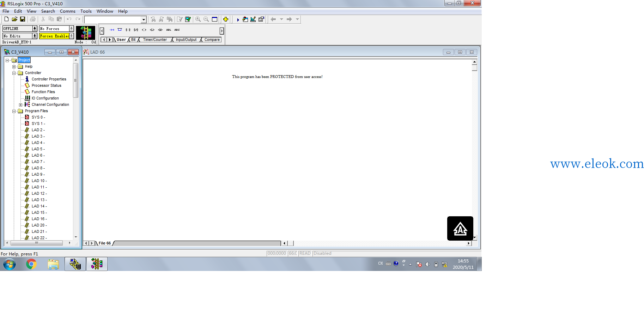
Task: Open the OFFLINE mode dropdown
Action: pyautogui.click(x=35, y=29)
